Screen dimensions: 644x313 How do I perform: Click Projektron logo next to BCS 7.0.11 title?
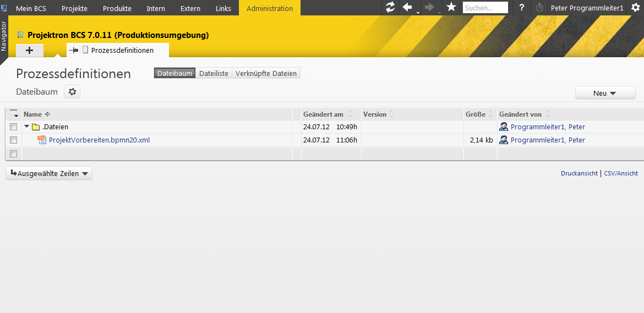tap(20, 35)
